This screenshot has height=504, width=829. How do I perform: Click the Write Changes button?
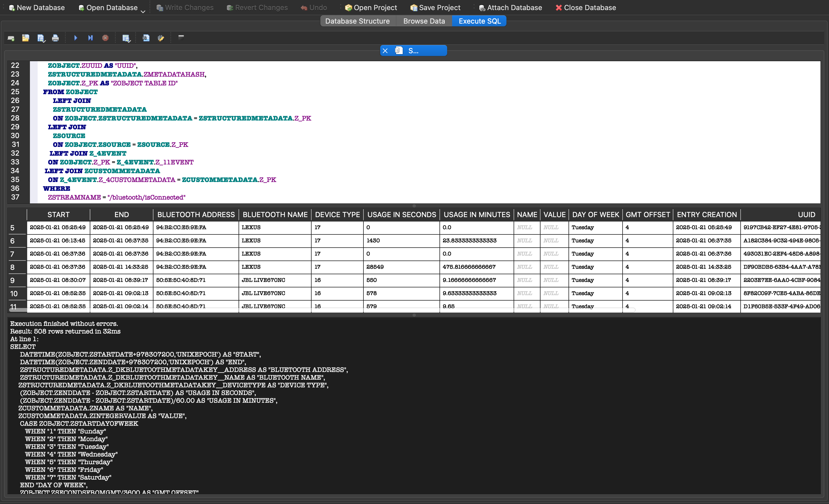185,7
